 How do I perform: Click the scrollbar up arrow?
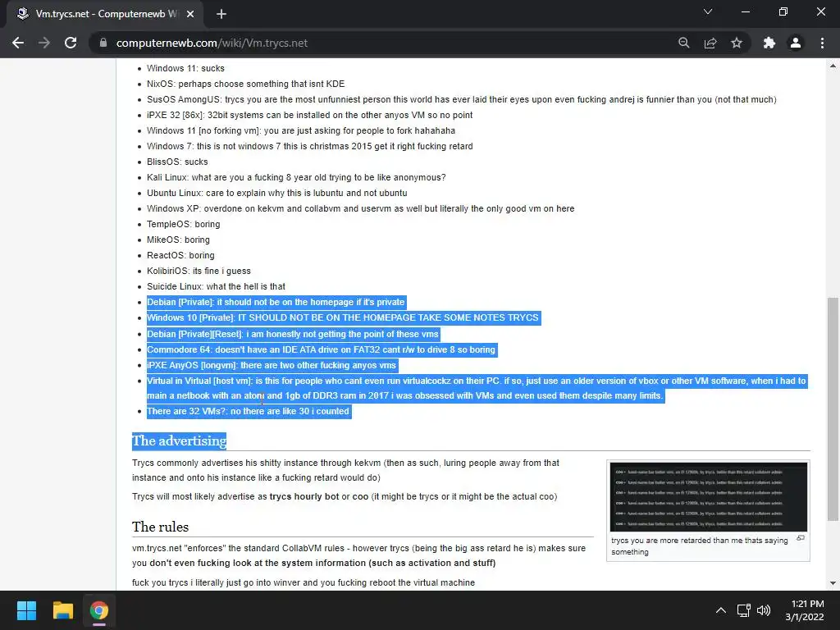(x=833, y=66)
